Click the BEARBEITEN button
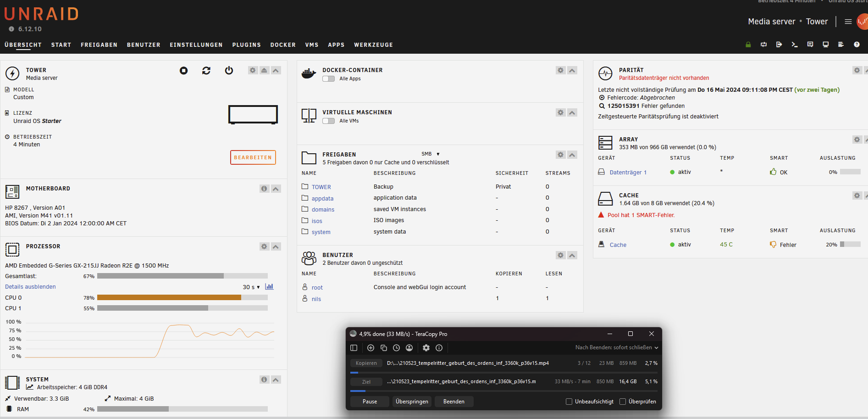868x419 pixels. 253,157
